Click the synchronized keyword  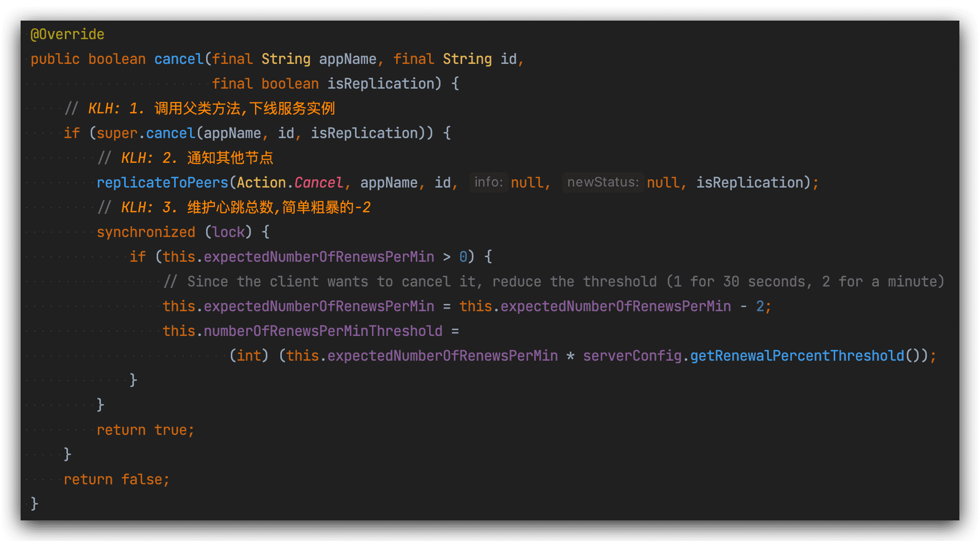click(146, 232)
